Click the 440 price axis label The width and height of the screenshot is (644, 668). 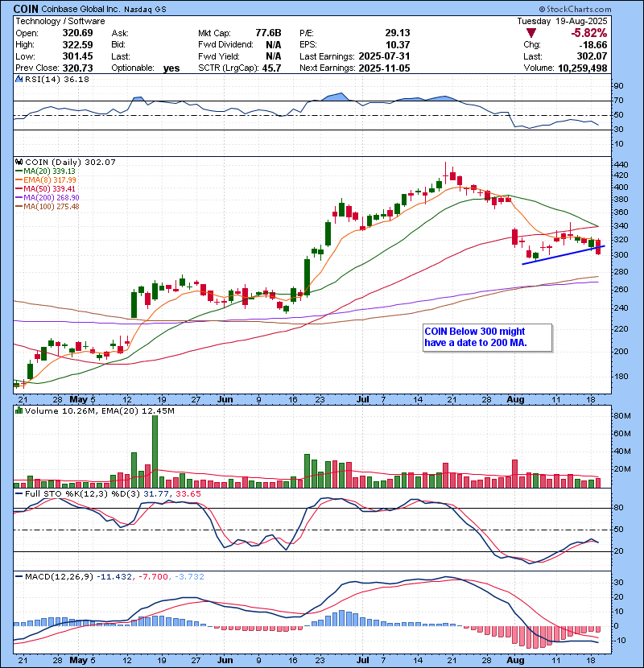(621, 164)
